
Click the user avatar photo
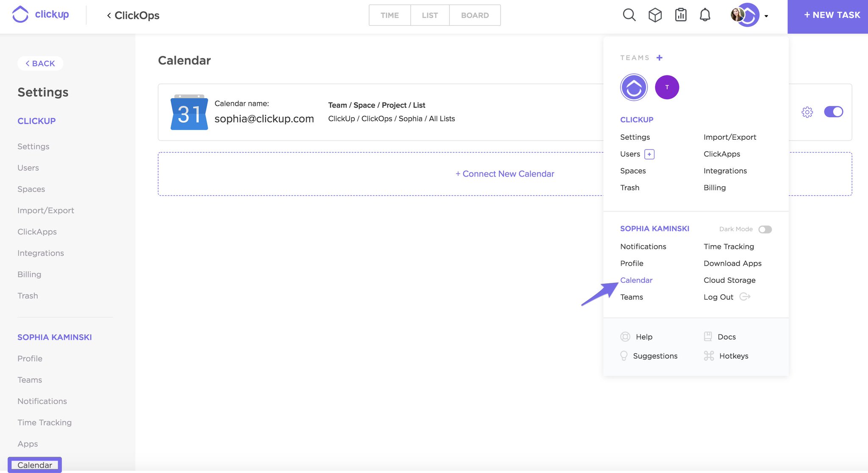[737, 14]
